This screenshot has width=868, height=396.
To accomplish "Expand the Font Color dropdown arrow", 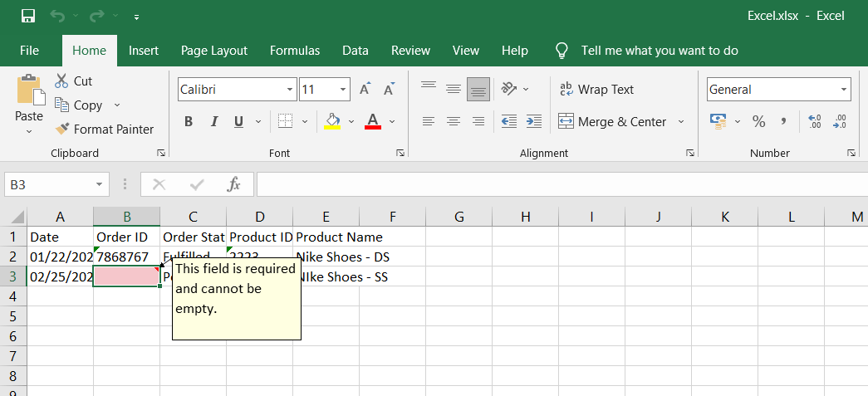I will click(392, 122).
